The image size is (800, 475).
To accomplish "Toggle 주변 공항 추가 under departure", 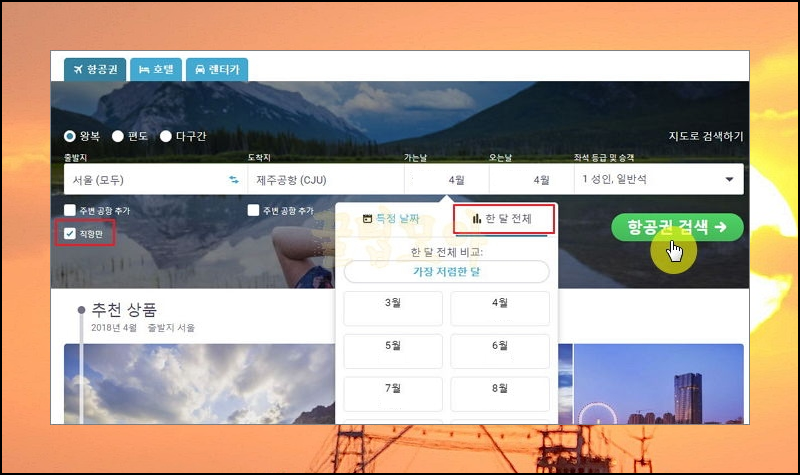I will 70,210.
